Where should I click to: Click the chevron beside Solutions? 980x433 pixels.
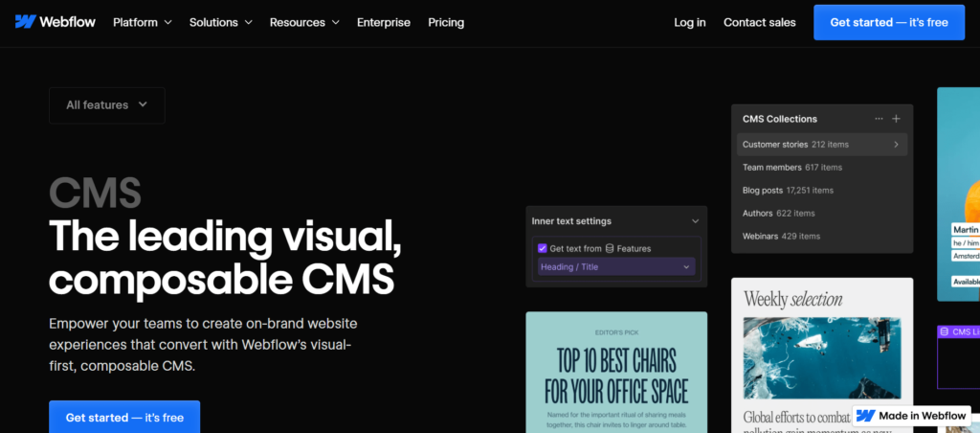coord(248,23)
